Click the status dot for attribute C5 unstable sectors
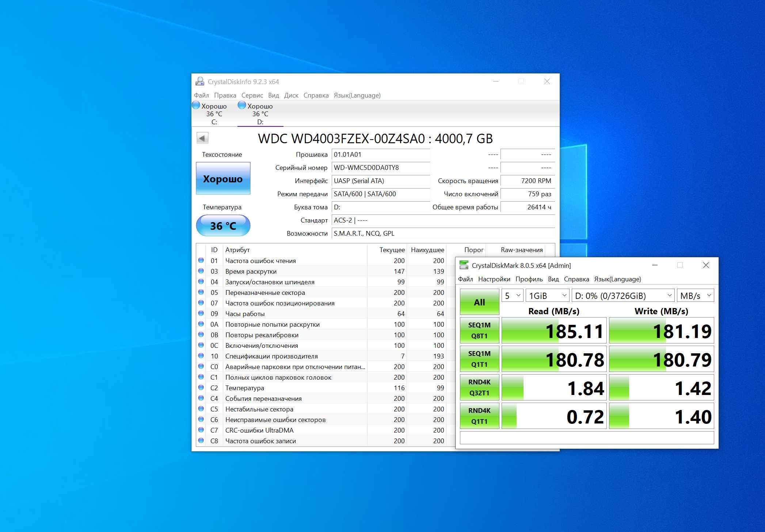The height and width of the screenshot is (532, 765). click(x=201, y=409)
